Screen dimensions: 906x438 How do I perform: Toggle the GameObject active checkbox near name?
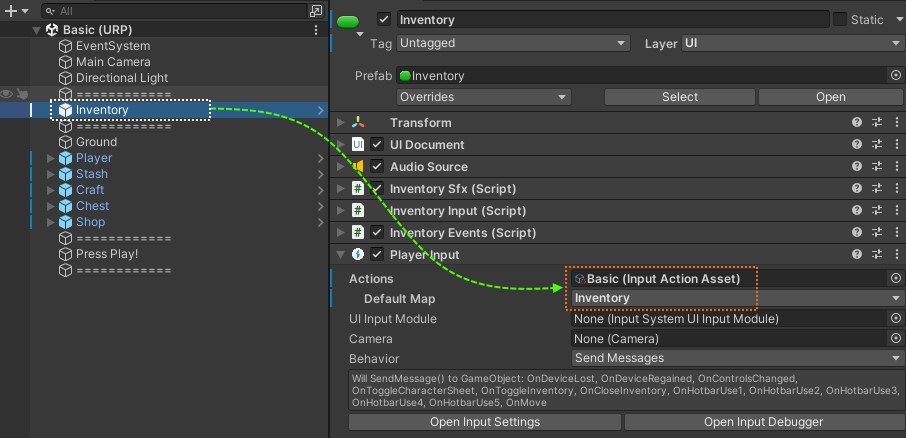click(383, 19)
